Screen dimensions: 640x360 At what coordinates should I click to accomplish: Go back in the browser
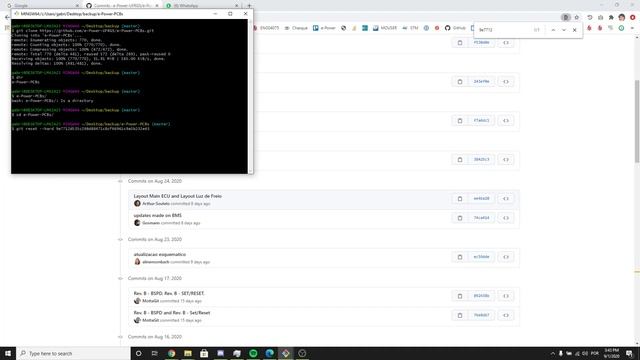pyautogui.click(x=7, y=18)
